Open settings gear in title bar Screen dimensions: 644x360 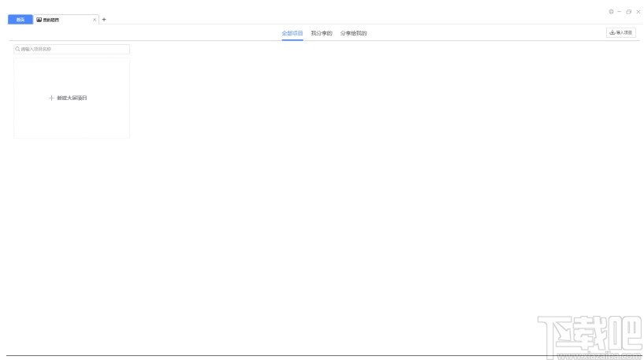611,12
